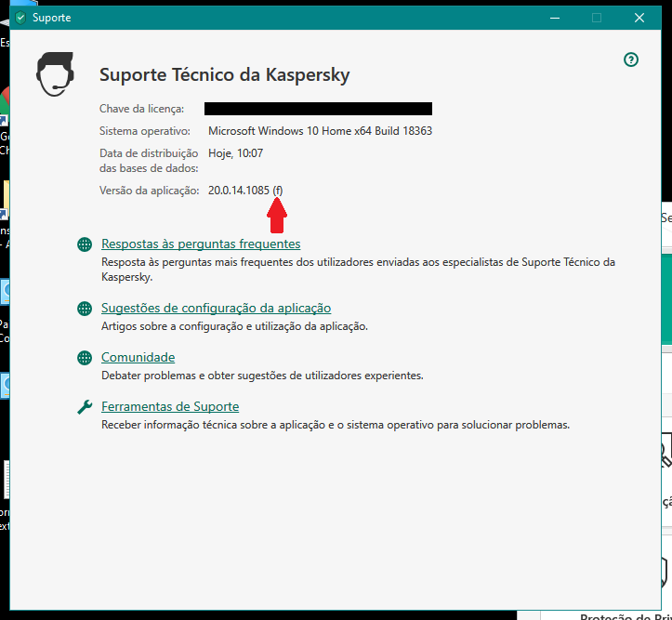Click description mentioning Artigos sobre a configuração
The width and height of the screenshot is (672, 620).
pos(234,326)
